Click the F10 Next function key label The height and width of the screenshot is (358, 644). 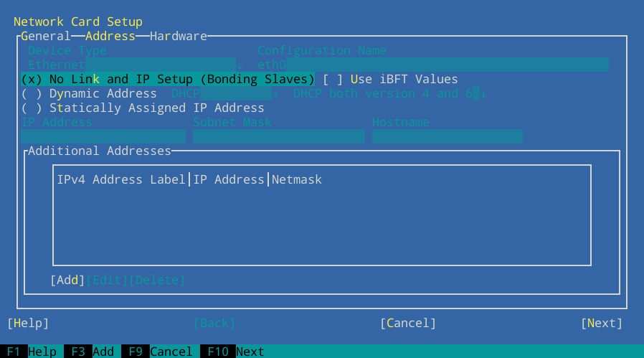coord(236,352)
